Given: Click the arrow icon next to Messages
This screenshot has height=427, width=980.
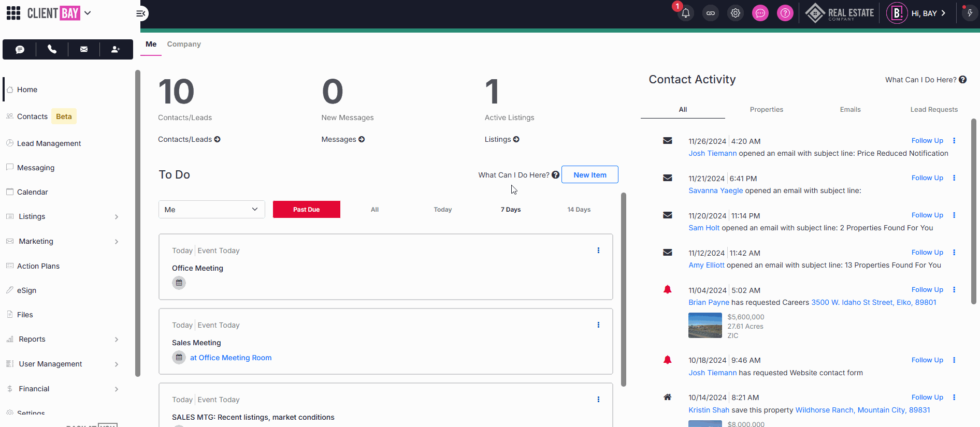Looking at the screenshot, I should pyautogui.click(x=362, y=139).
